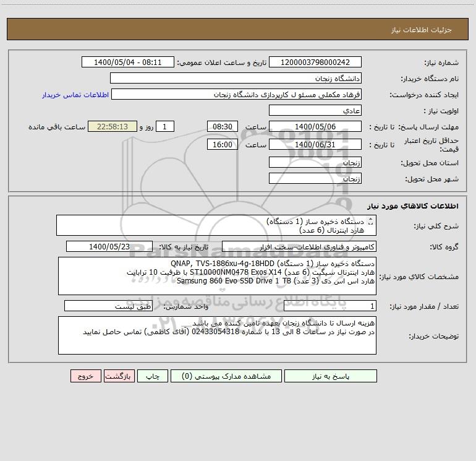Click the توضیحات خریدار label
The height and width of the screenshot is (461, 476).
(434, 336)
